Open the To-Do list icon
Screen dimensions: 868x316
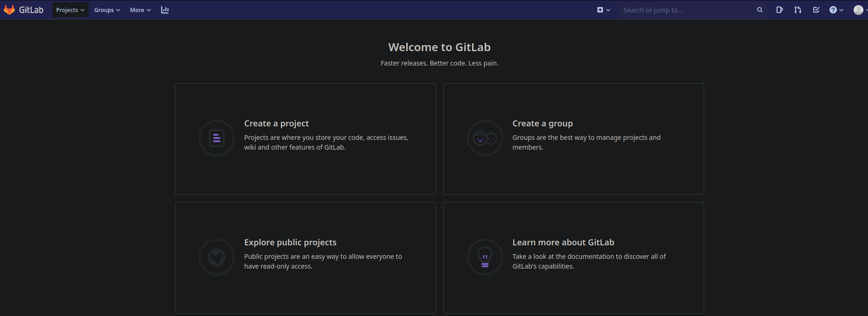tap(816, 10)
